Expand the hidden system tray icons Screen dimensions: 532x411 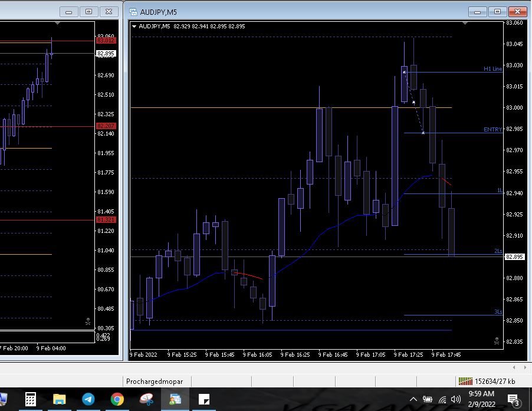(x=413, y=400)
